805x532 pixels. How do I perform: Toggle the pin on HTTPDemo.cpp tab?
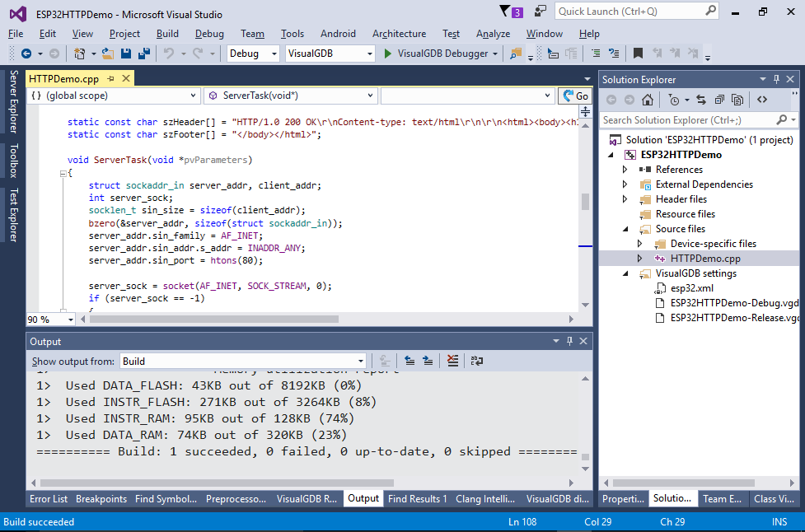click(x=111, y=78)
